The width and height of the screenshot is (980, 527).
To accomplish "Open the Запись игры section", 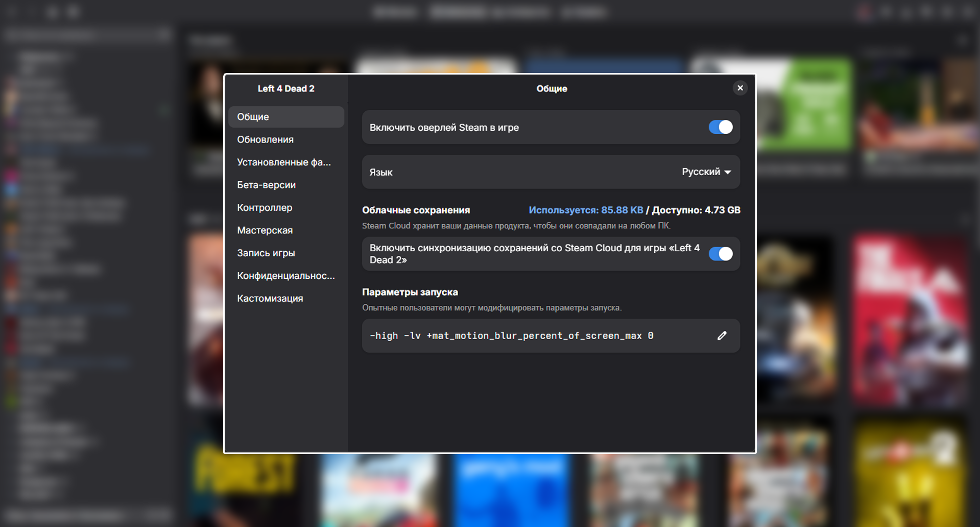I will [286, 253].
